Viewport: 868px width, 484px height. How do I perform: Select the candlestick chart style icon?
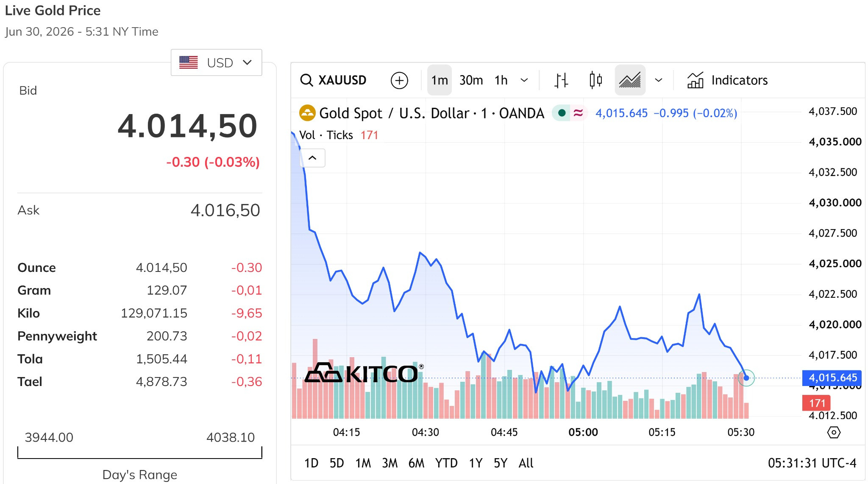click(x=595, y=80)
